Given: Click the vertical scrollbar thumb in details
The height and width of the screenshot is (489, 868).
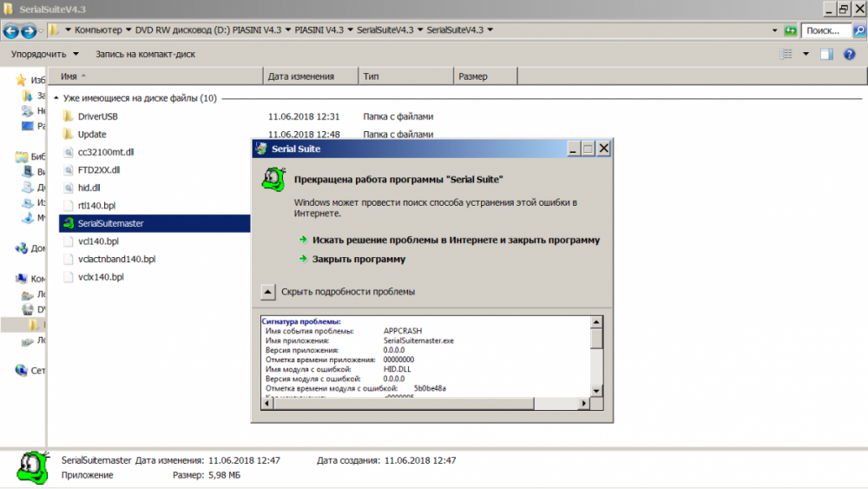Looking at the screenshot, I should [x=596, y=339].
